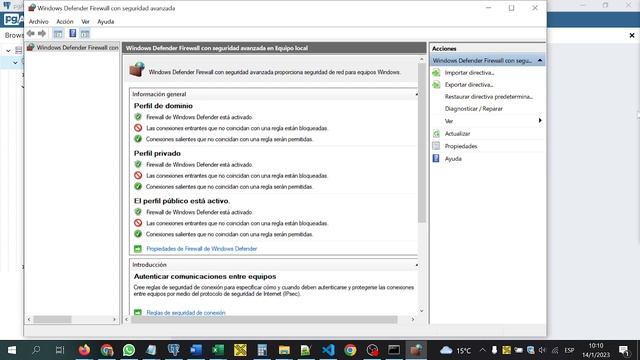Click the taskbar search icon
The width and height of the screenshot is (640, 360).
pyautogui.click(x=36, y=350)
